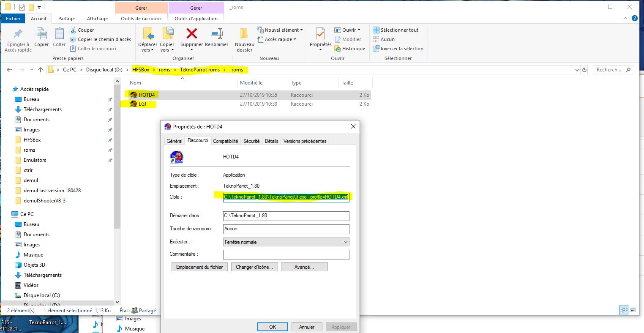
Task: Click the Couper scissors icon
Action: (74, 30)
